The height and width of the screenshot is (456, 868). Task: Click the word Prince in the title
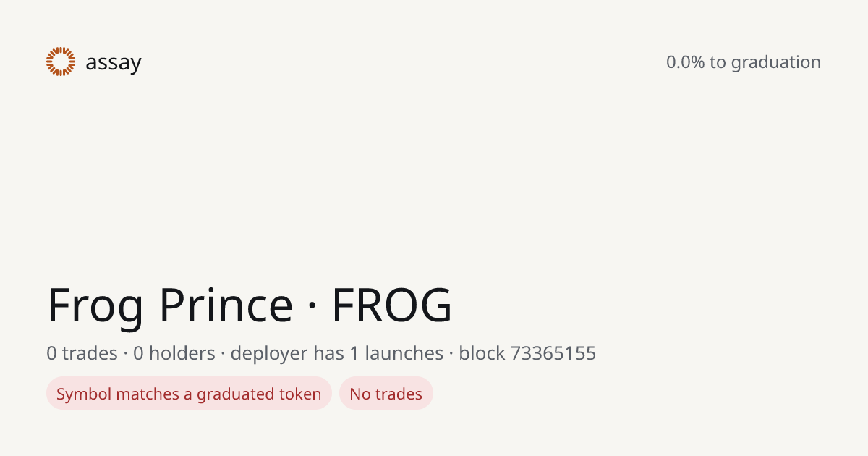(226, 305)
